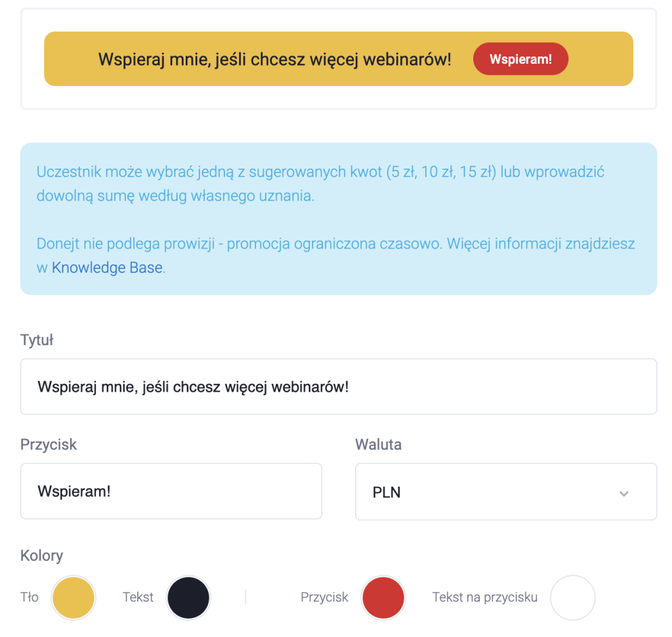Open the white Tekst na przycisku swatch

click(x=572, y=597)
